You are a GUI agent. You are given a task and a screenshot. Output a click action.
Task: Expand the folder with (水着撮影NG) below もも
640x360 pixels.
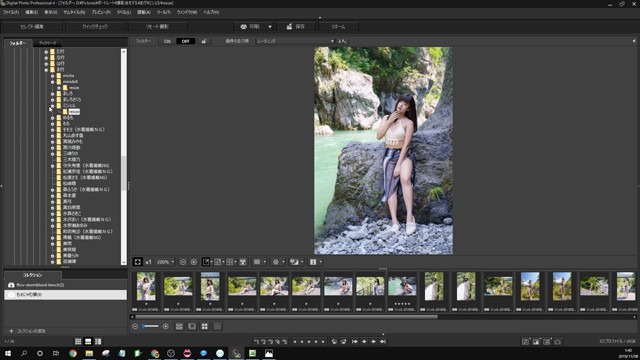tap(52, 129)
